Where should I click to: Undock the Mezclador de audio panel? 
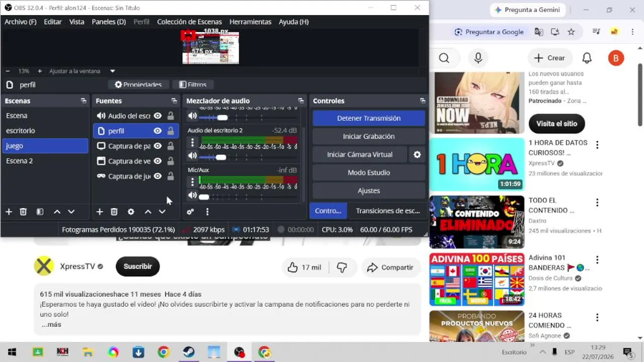pos(301,101)
